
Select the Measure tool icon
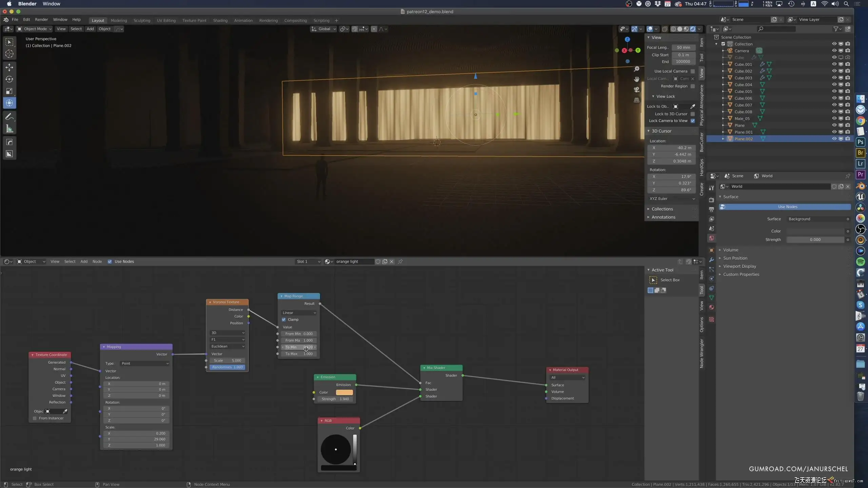pyautogui.click(x=9, y=129)
